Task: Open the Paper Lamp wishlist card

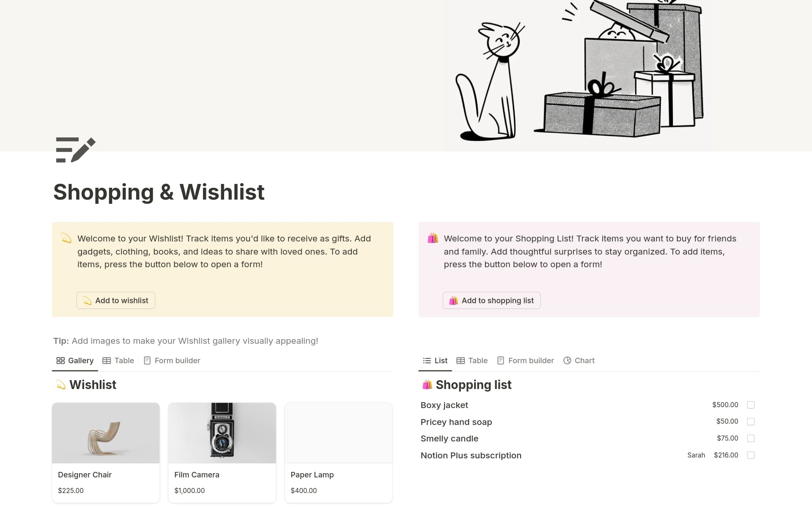Action: [338, 452]
